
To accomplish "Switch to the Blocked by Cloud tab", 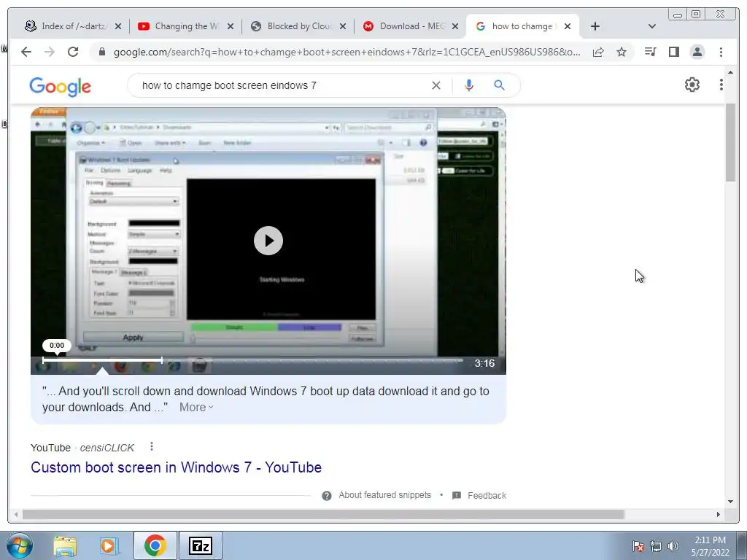I will tap(298, 26).
